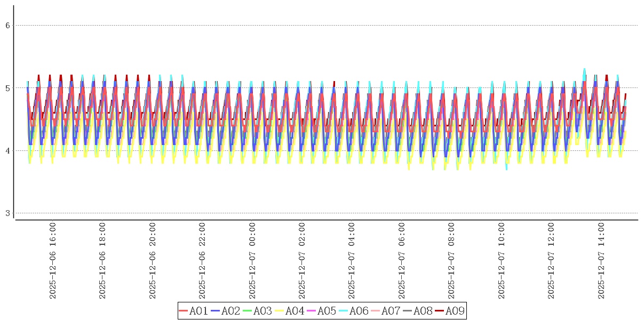Toggle the A08 series legend item
This screenshot has height=320, width=644.
pyautogui.click(x=423, y=311)
